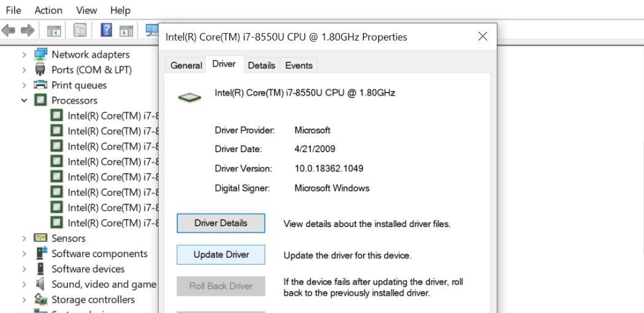
Task: Click the 'Driver Version:' label
Action: 243,168
